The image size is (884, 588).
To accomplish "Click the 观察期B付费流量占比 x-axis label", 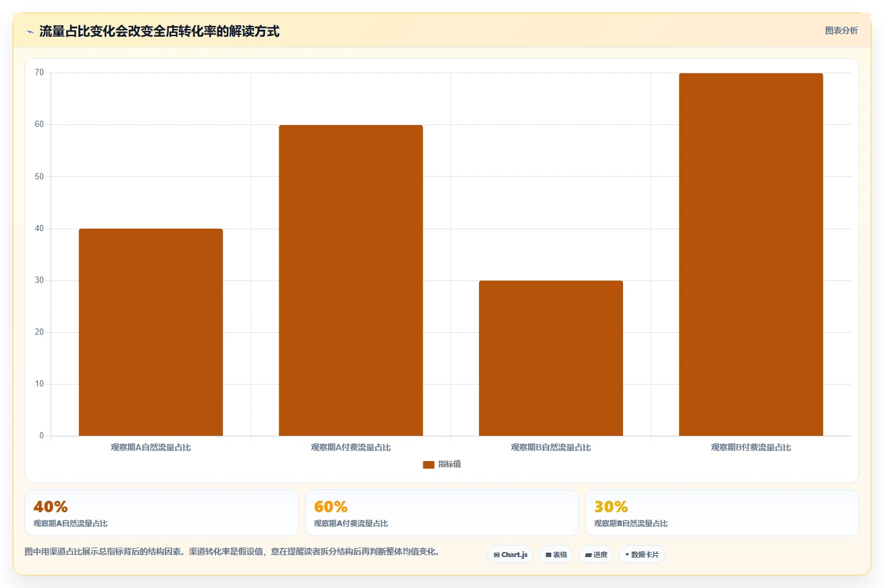I will (x=751, y=447).
